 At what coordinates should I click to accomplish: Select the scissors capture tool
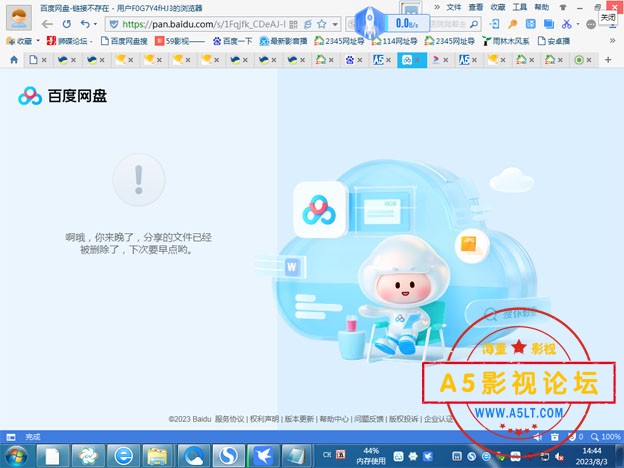(566, 24)
